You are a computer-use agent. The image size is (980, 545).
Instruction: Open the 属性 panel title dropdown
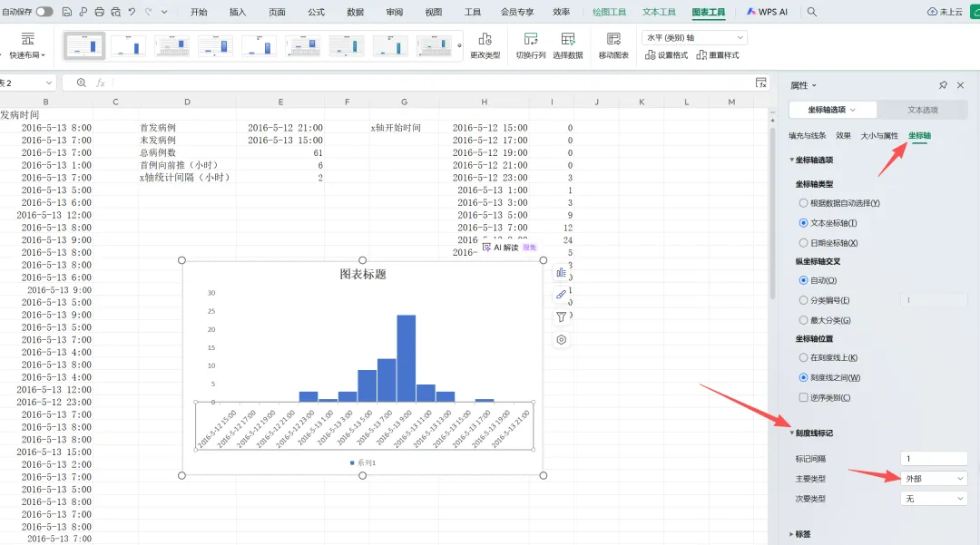tap(803, 85)
